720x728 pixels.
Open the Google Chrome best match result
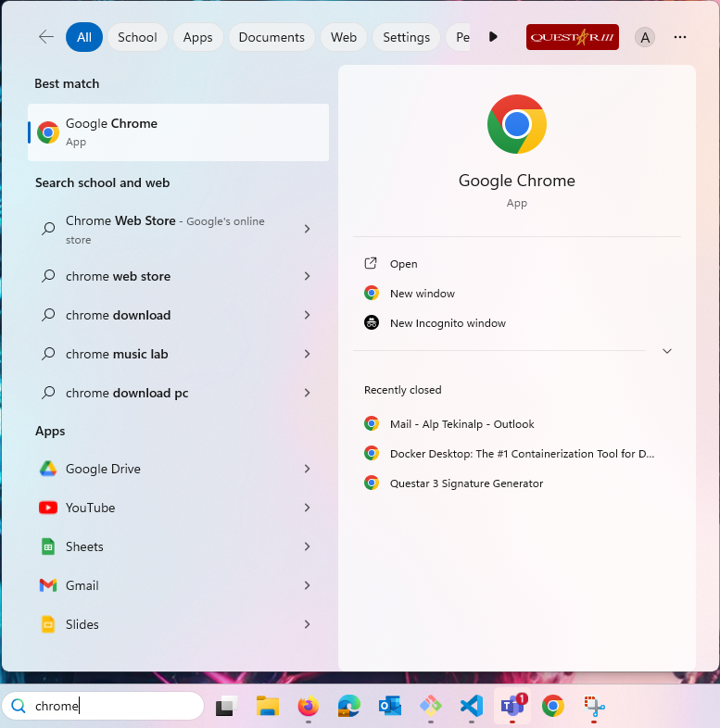(x=178, y=132)
